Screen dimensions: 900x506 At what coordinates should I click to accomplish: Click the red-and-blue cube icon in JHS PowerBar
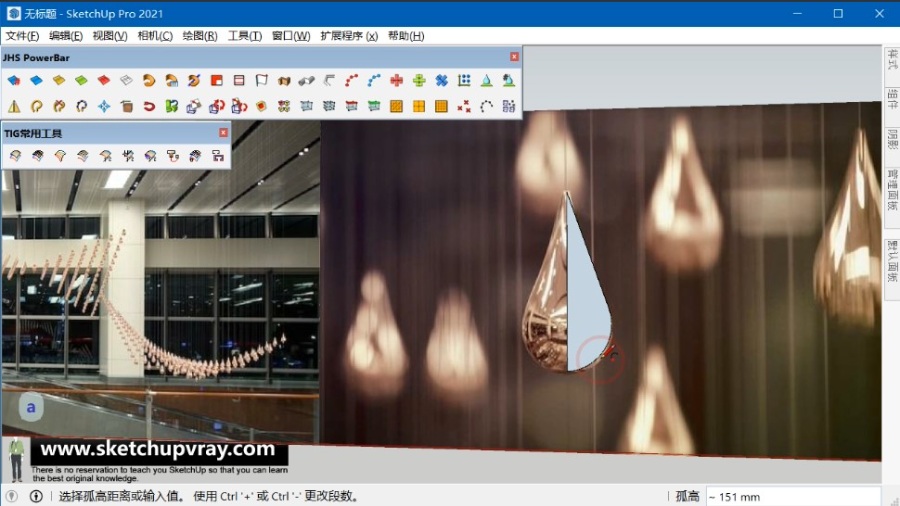tap(14, 80)
